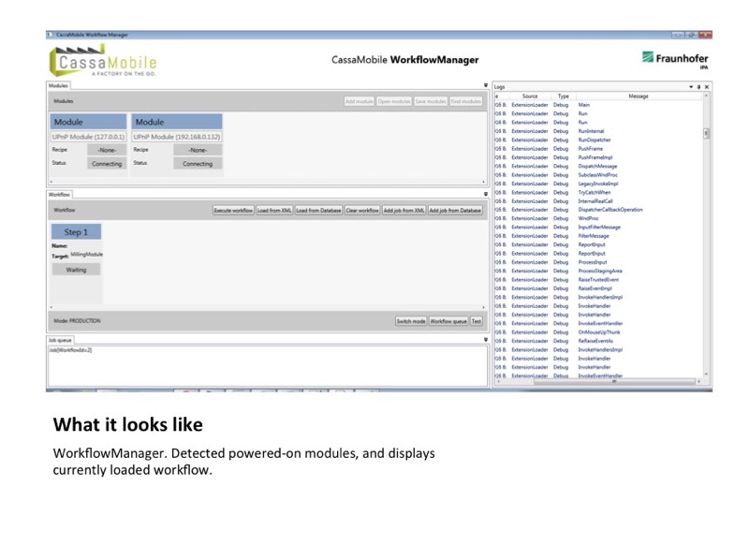Select log row with message Main
Viewport: 749px width, 560px height.
pyautogui.click(x=598, y=105)
